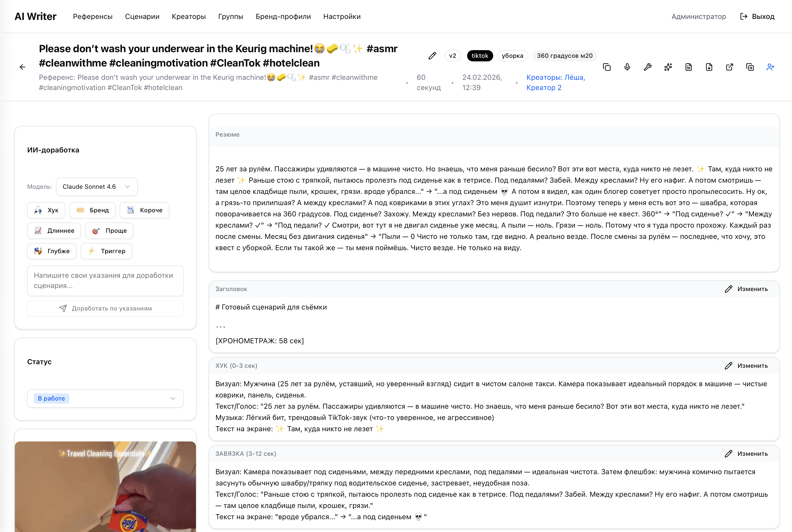Expand the status dropdown 'В работе'
The width and height of the screenshot is (792, 532).
tap(105, 398)
